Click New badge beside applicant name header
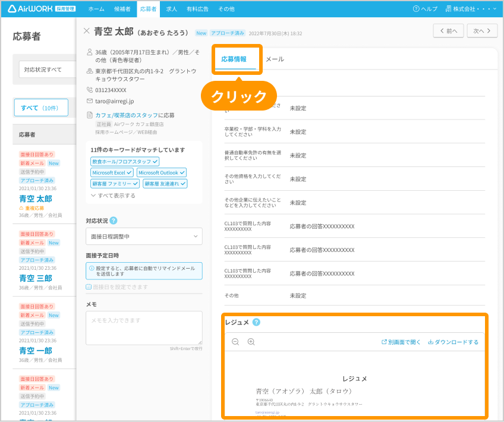 pyautogui.click(x=201, y=33)
